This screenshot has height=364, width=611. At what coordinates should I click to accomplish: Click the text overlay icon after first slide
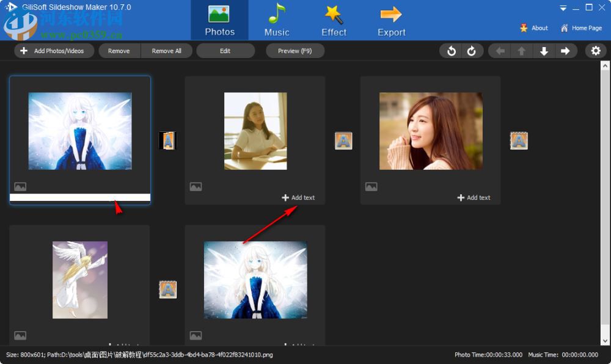pos(167,140)
